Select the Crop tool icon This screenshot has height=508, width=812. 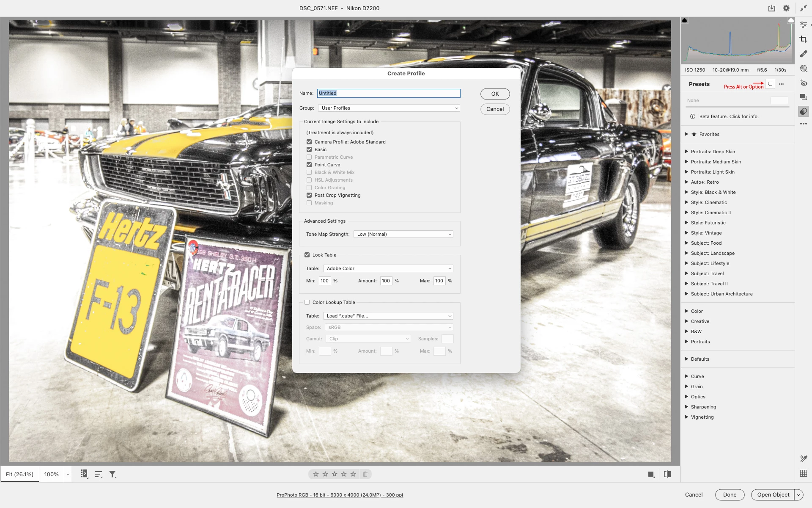[x=804, y=39]
